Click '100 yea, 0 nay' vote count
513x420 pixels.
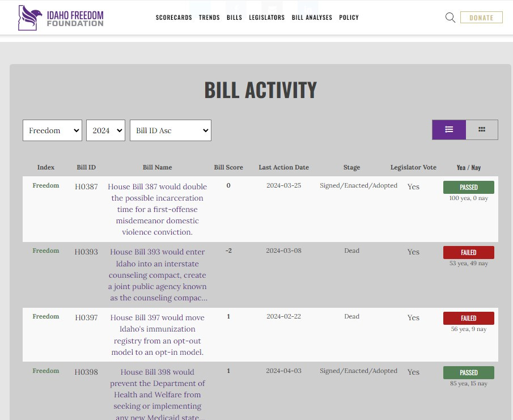pyautogui.click(x=469, y=198)
